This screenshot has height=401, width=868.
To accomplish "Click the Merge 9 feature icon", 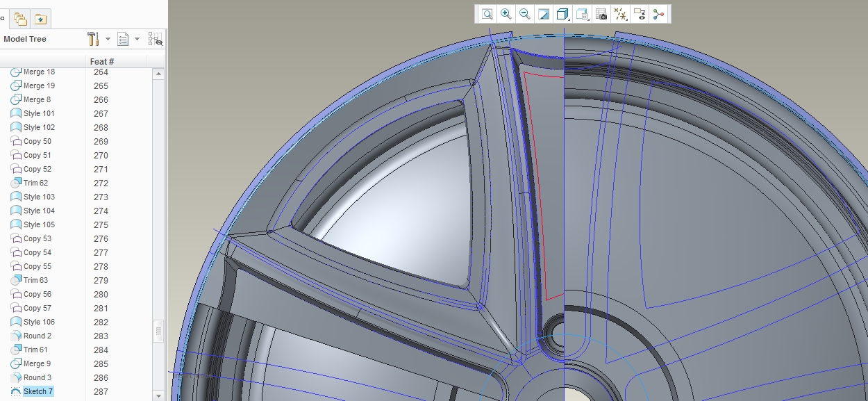I will pos(16,363).
